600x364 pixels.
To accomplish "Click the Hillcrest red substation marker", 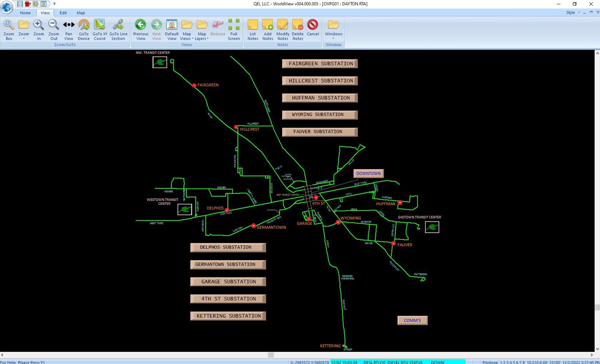I will (x=236, y=127).
